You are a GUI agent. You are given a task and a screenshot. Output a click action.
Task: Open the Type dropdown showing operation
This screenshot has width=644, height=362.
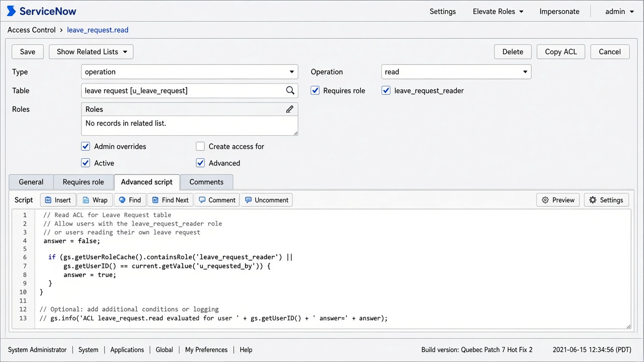click(x=189, y=72)
